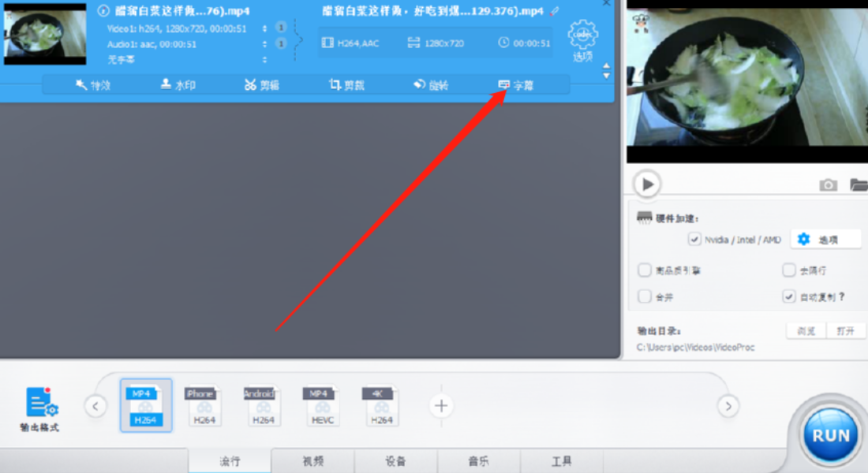Move video item down with arrow
This screenshot has height=473, width=868.
pyautogui.click(x=606, y=76)
